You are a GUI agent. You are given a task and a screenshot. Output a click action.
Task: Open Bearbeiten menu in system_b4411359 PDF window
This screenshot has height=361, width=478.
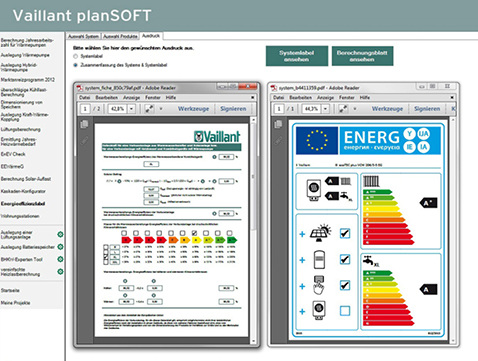[x=300, y=97]
